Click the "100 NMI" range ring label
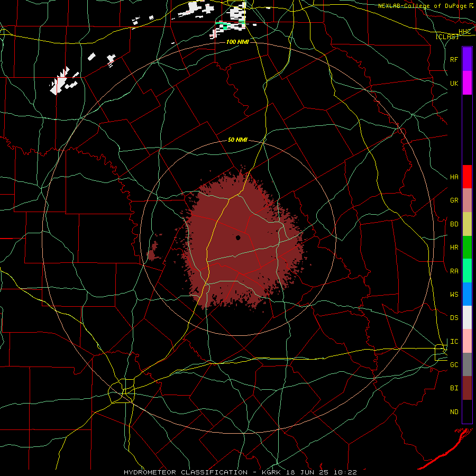The height and width of the screenshot is (476, 476). [237, 42]
